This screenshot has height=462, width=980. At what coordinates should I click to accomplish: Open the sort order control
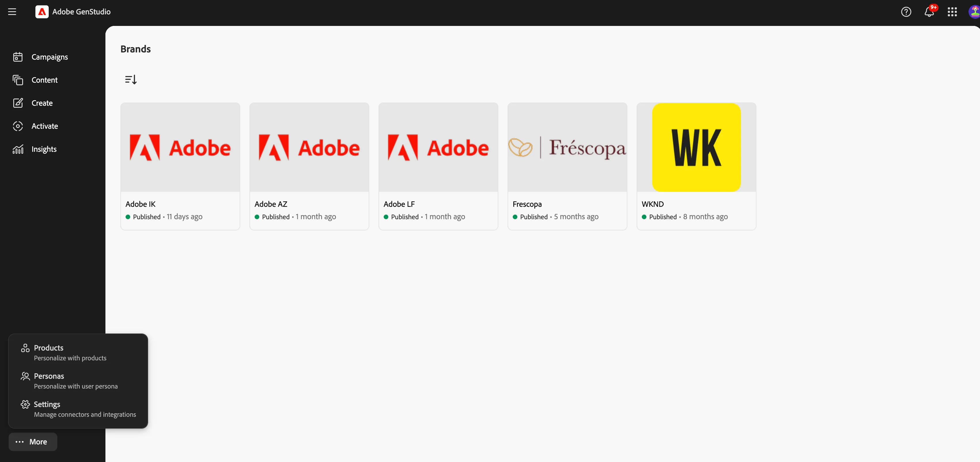coord(131,79)
